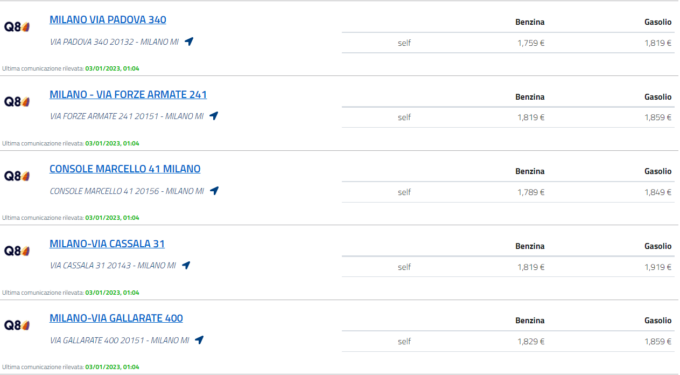Open MILANO - VIA FORZE ARMATE 241 link

tap(128, 95)
